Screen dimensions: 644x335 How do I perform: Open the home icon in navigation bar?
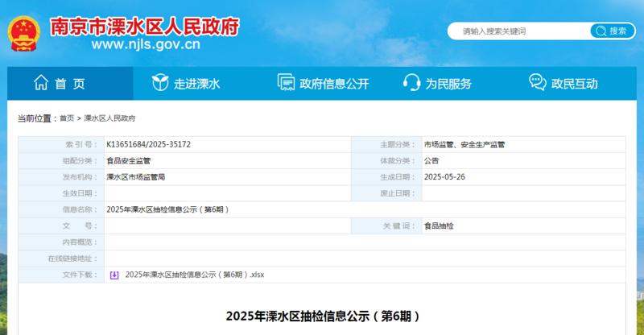tap(41, 83)
